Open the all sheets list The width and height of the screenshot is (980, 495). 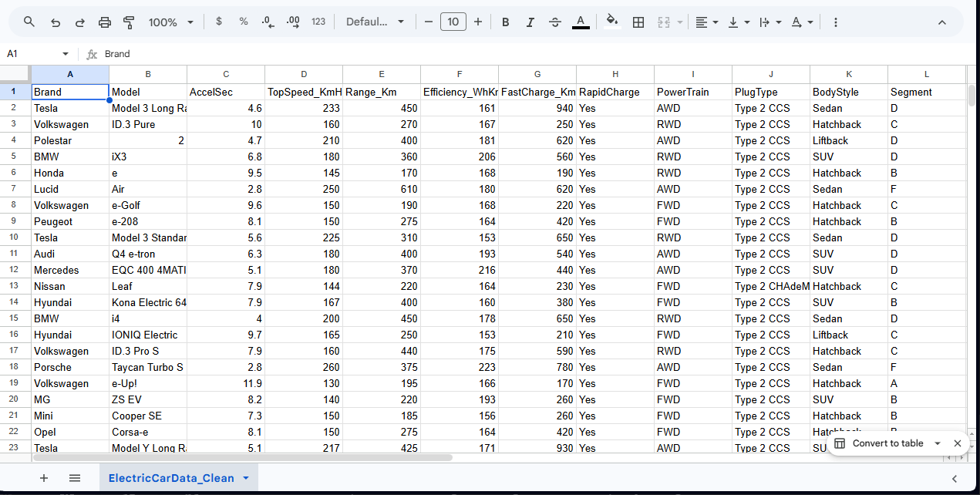click(75, 478)
